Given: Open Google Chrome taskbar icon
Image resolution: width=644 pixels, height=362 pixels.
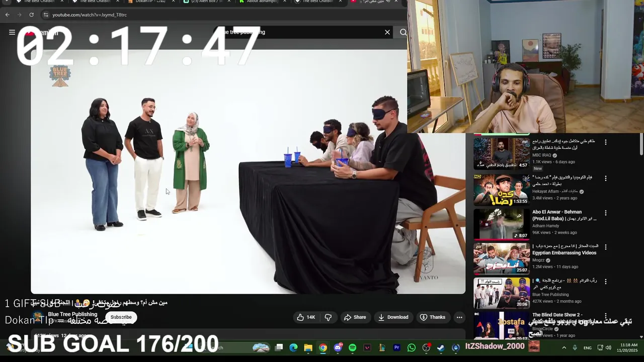Looking at the screenshot, I should tap(323, 347).
